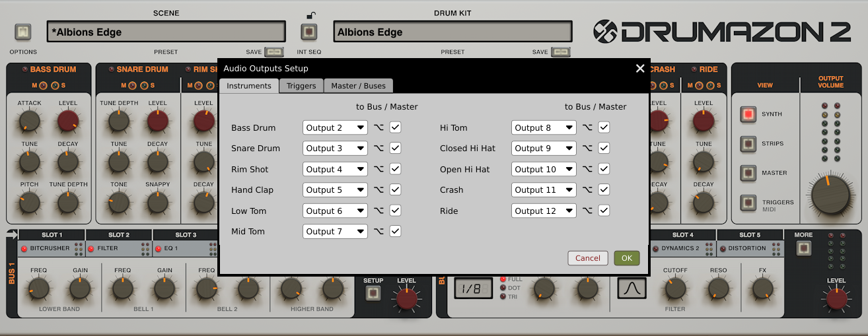Select the STRIPS view button
868x336 pixels.
click(748, 143)
